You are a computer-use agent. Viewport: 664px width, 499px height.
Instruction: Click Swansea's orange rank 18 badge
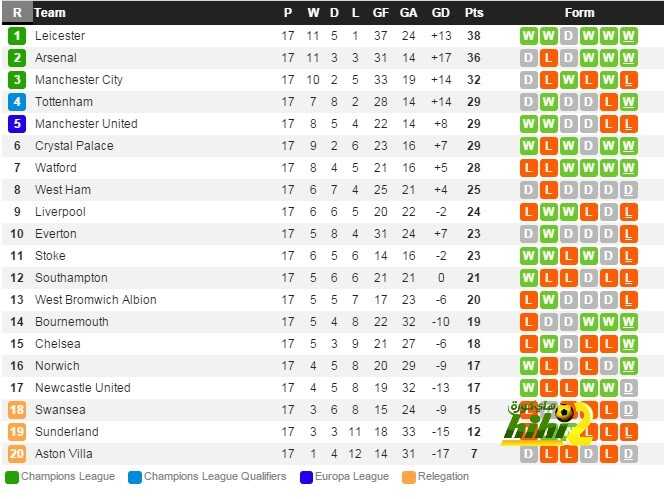(x=17, y=410)
